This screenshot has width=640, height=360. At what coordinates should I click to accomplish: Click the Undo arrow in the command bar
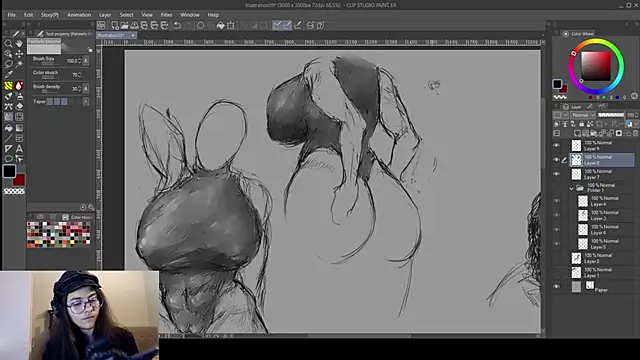[x=178, y=25]
